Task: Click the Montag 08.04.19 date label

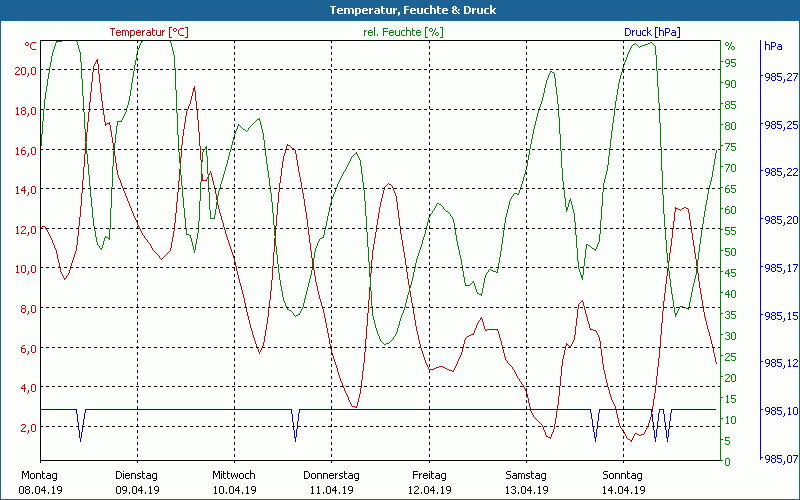Action: [40, 482]
